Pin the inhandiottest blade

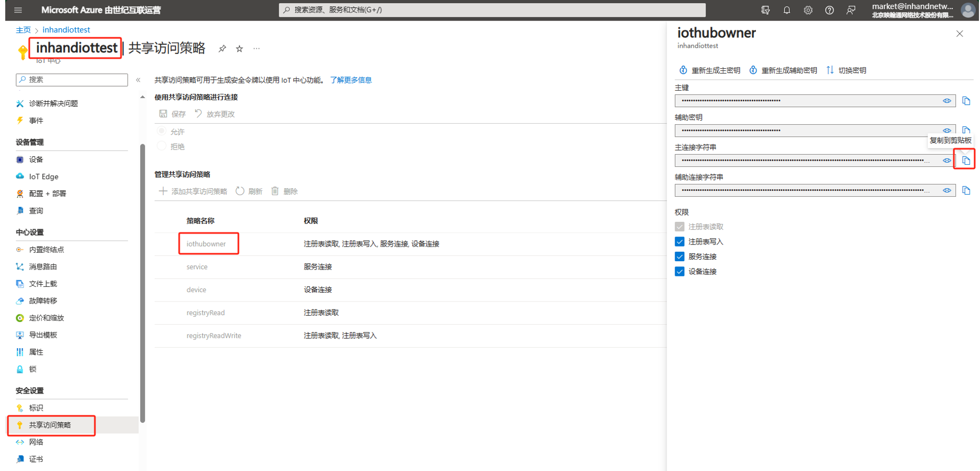222,49
